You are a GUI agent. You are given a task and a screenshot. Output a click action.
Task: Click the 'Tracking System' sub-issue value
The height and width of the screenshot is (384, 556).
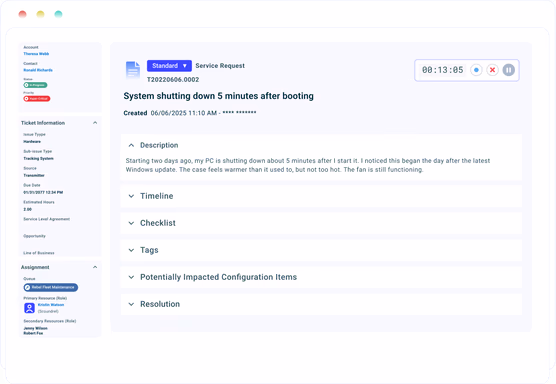[38, 158]
